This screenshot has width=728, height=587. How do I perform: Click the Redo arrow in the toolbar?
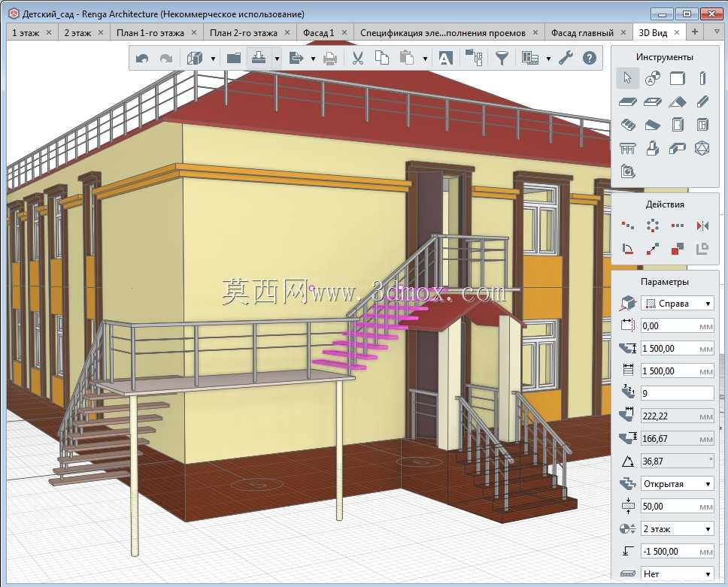click(x=165, y=59)
